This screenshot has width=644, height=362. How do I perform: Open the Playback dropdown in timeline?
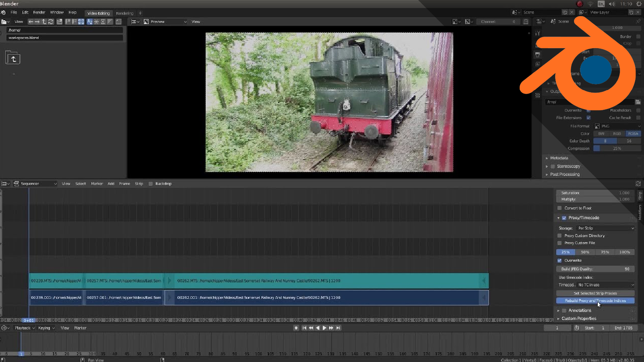[25, 328]
